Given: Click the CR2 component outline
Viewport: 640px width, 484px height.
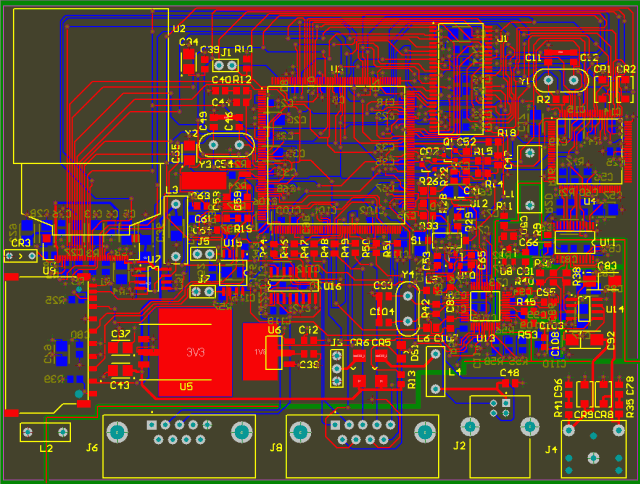Looking at the screenshot, I should click(625, 89).
